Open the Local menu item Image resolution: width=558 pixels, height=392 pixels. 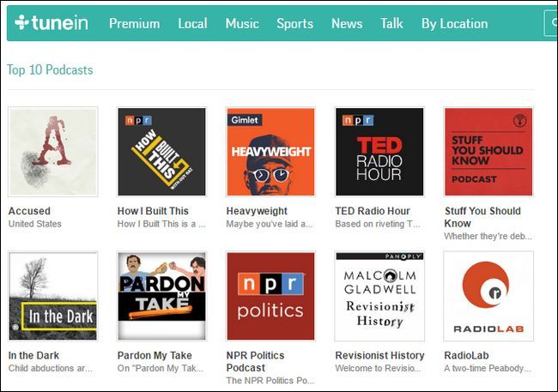click(192, 23)
